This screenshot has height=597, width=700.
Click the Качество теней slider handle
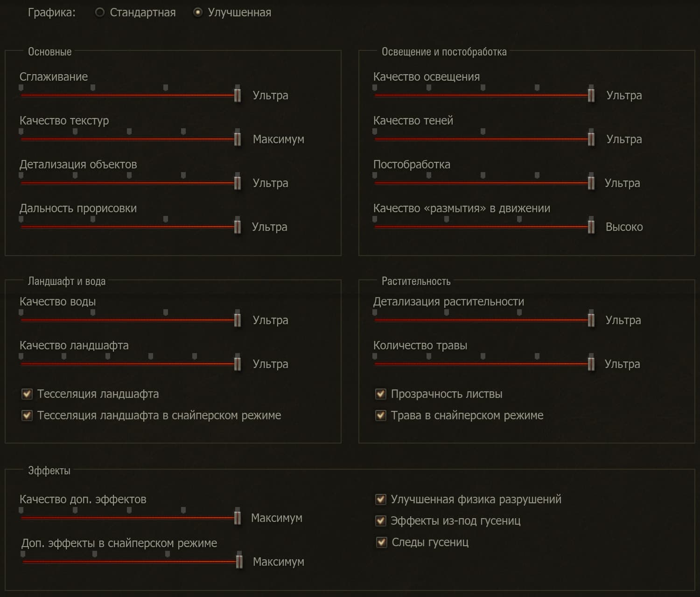coord(591,139)
